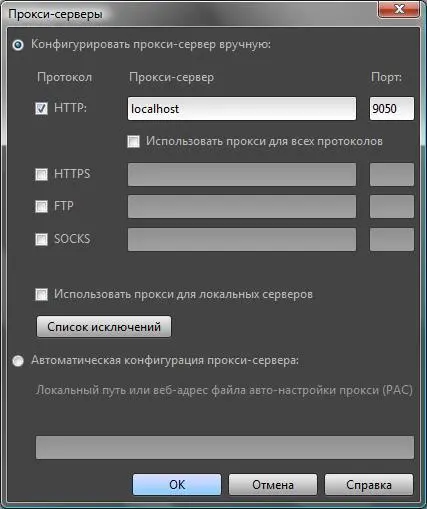This screenshot has height=509, width=427.
Task: Click the HTTP port field showing 9050
Action: pos(392,109)
